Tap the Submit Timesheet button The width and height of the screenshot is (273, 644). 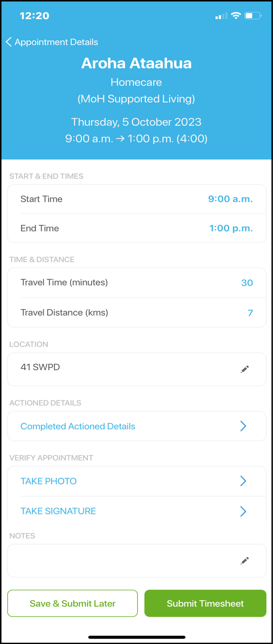(x=205, y=603)
